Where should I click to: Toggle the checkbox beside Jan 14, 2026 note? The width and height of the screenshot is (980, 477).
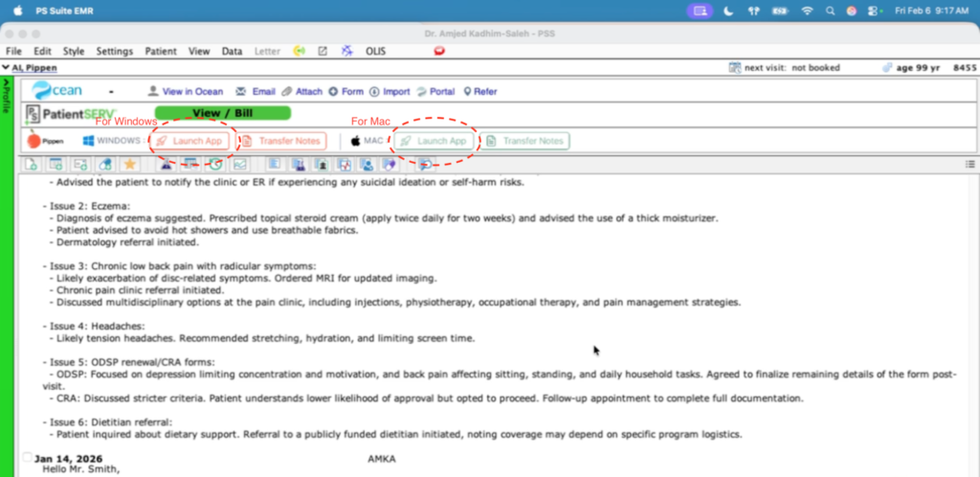(27, 458)
